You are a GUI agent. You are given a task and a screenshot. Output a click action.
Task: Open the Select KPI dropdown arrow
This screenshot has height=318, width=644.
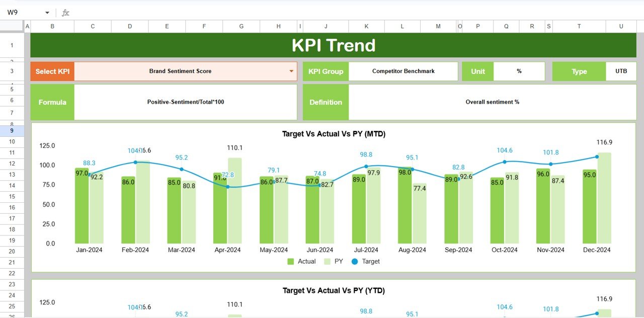292,71
